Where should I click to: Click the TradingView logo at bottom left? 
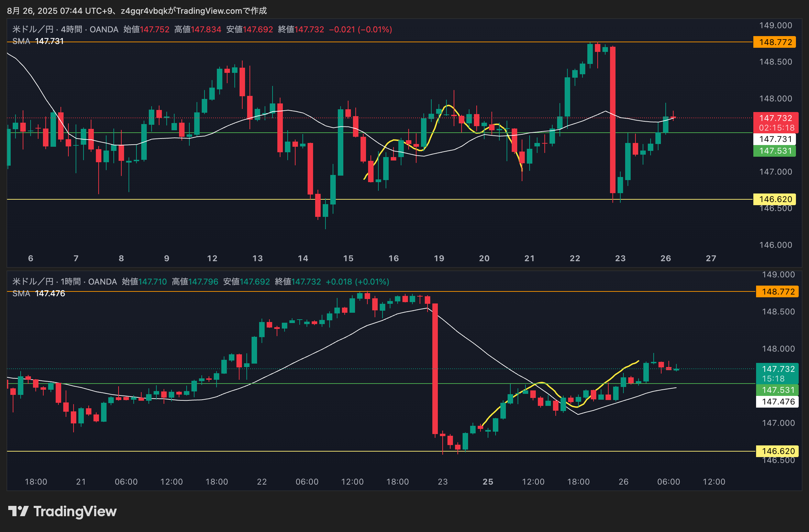62,511
